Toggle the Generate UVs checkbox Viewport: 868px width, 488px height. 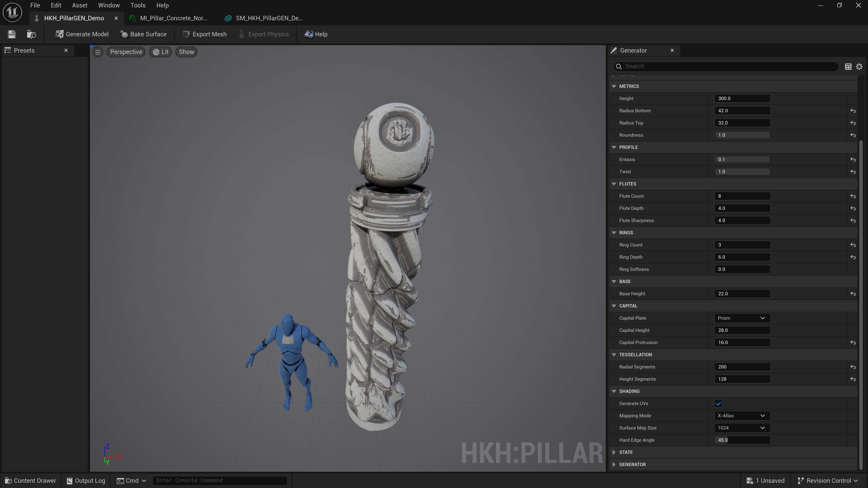[718, 404]
